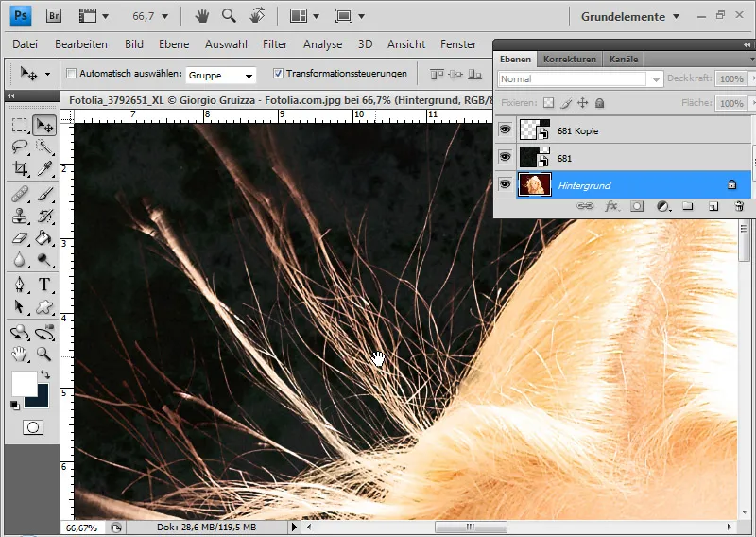
Task: Swap foreground and background colors
Action: (x=45, y=374)
